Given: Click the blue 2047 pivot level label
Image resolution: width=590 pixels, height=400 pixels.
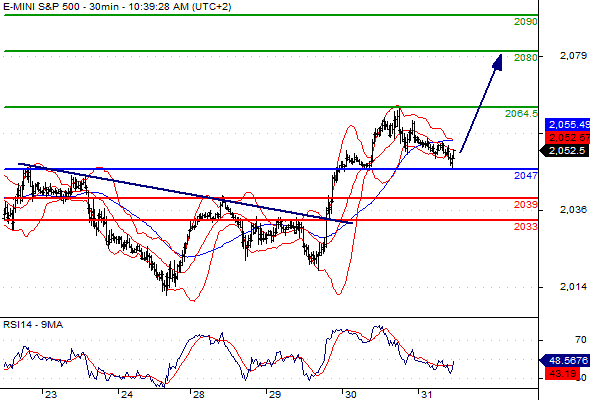Looking at the screenshot, I should (x=526, y=175).
